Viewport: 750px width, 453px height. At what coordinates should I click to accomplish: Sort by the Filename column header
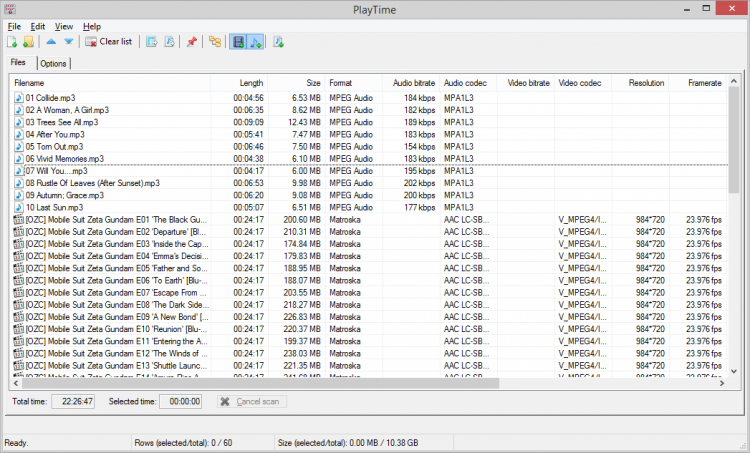pos(110,83)
